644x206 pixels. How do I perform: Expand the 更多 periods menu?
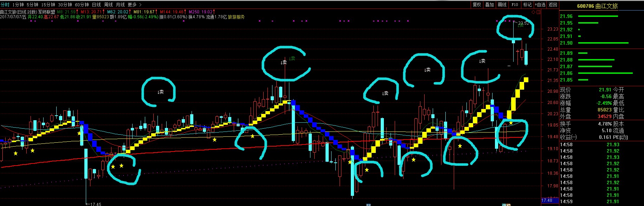(134, 5)
